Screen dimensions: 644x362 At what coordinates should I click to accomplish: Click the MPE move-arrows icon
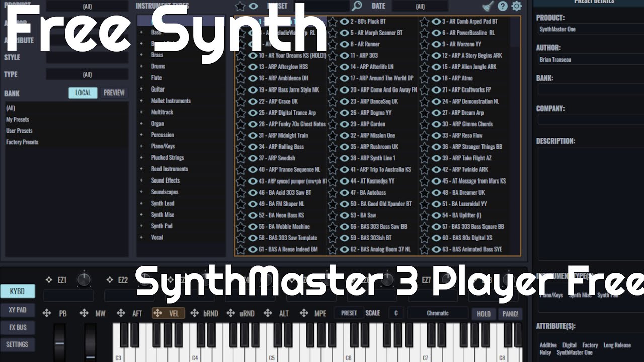coord(304,313)
